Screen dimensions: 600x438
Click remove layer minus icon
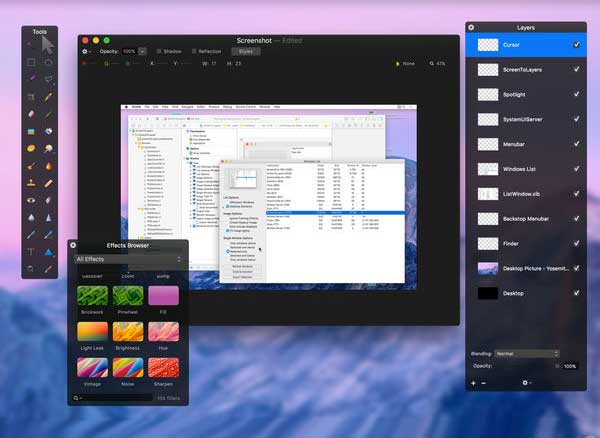(484, 383)
